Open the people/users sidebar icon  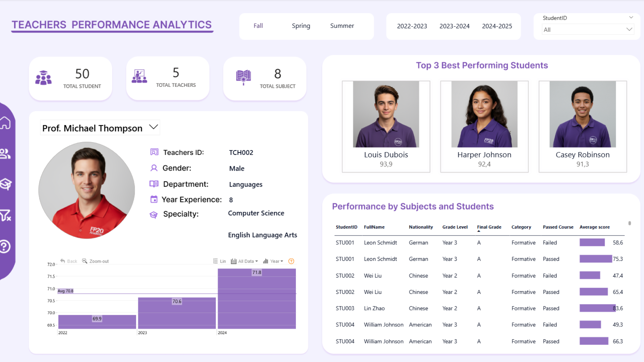point(5,154)
